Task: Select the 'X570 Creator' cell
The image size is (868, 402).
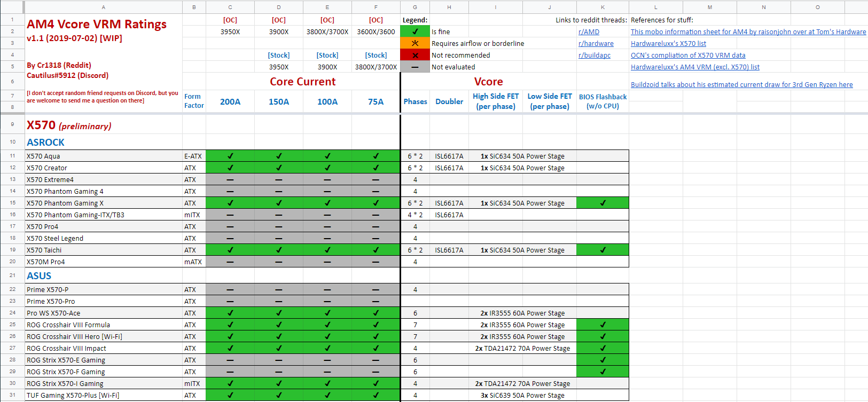Action: [104, 168]
